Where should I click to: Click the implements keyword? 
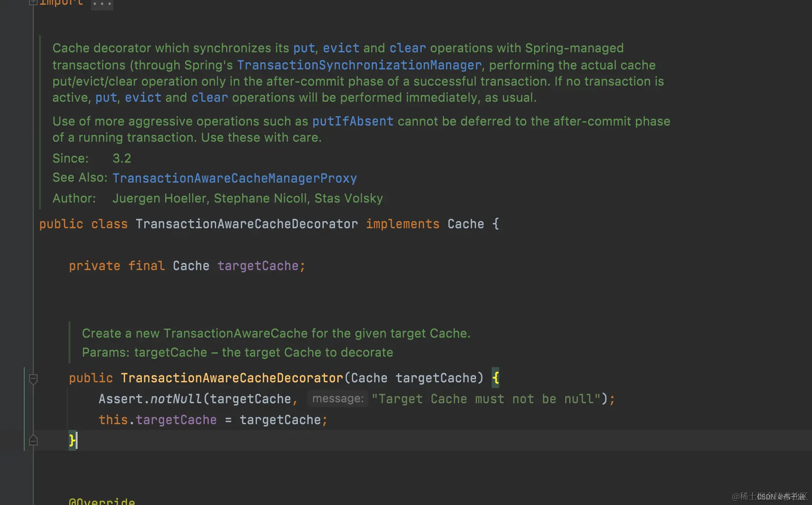point(403,224)
